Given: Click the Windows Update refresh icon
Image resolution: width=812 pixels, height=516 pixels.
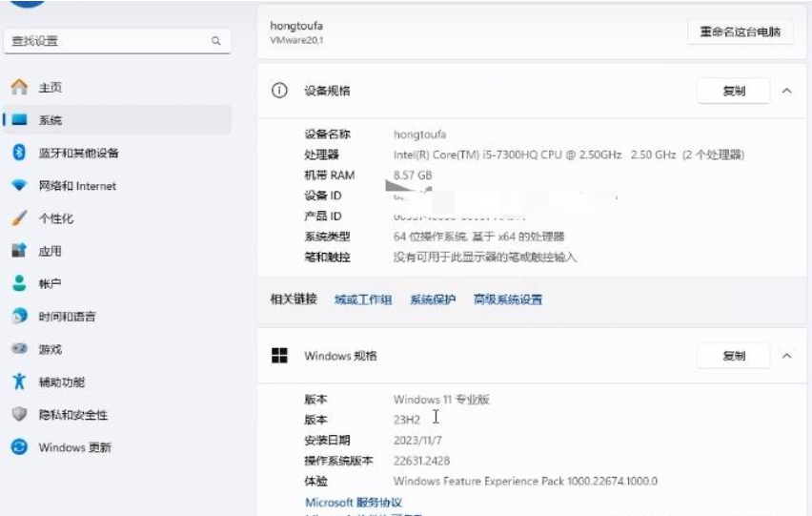Looking at the screenshot, I should 19,446.
